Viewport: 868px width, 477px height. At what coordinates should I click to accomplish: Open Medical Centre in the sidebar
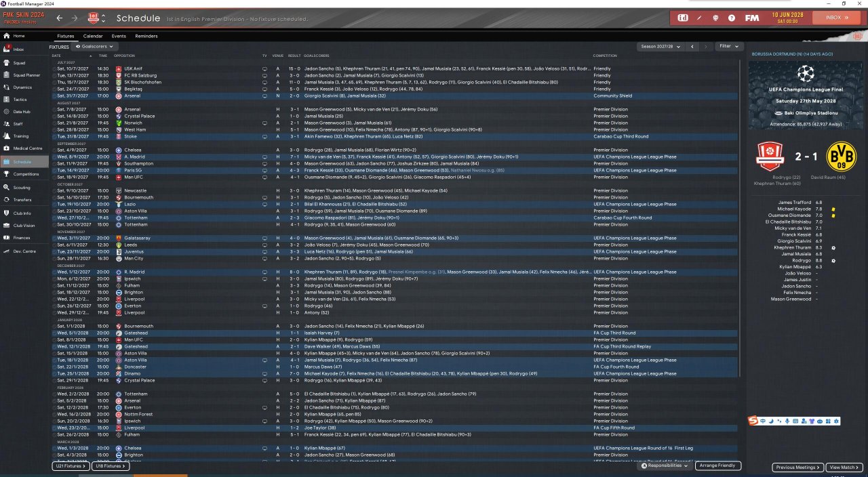point(24,148)
